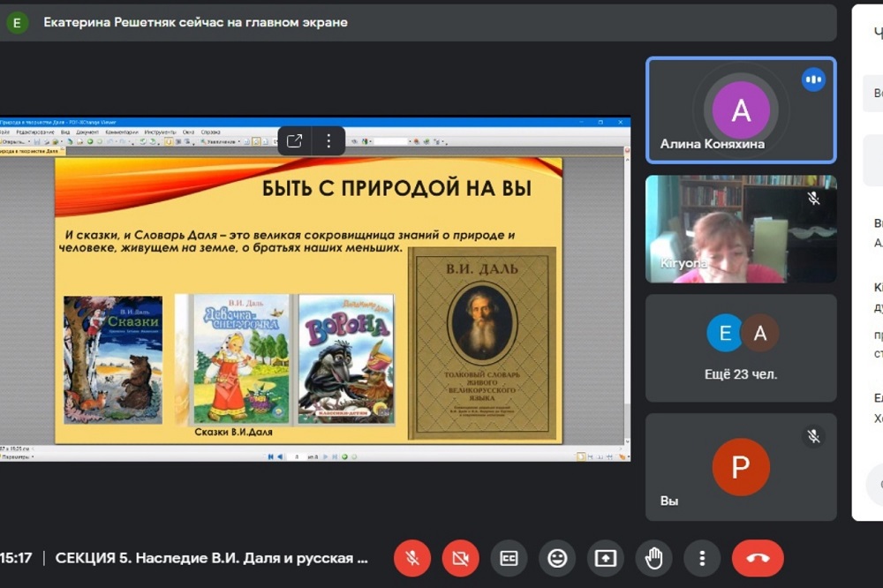Toggle closed captions (CC) button
Viewport: 883px width, 588px height.
[x=509, y=558]
